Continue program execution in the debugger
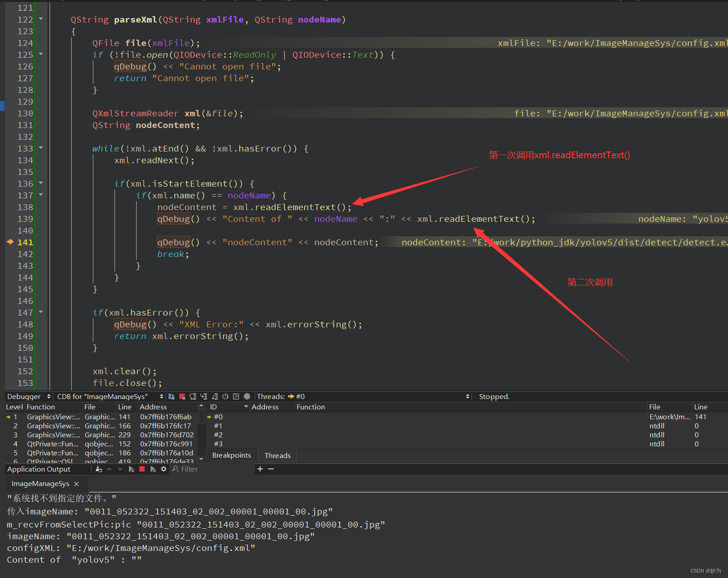This screenshot has height=578, width=728. (x=171, y=396)
